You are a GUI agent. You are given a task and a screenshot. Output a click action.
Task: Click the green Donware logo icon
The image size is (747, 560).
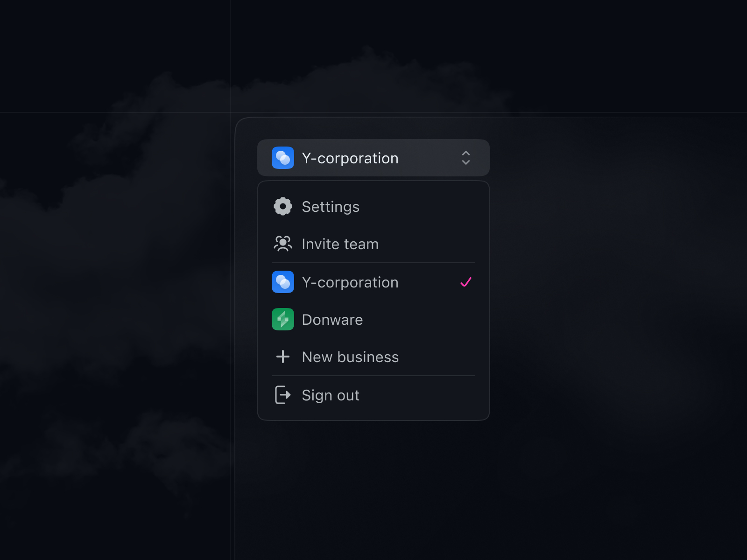coord(283,319)
